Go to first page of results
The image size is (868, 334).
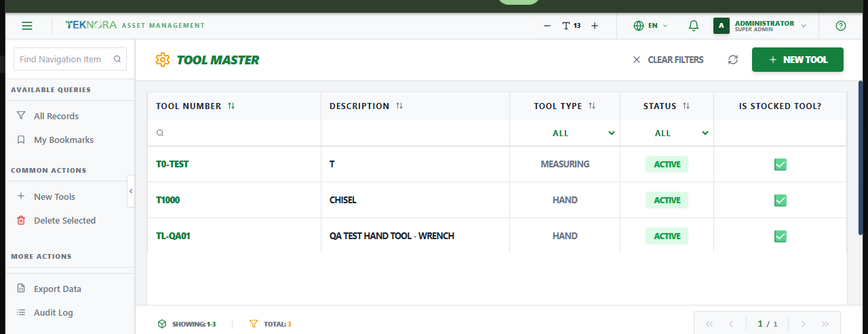(709, 324)
